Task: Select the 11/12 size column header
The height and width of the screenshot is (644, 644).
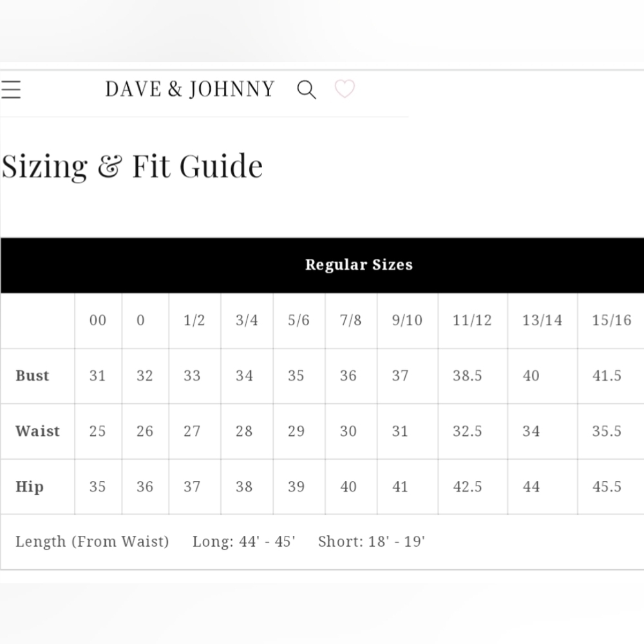Action: pos(473,320)
